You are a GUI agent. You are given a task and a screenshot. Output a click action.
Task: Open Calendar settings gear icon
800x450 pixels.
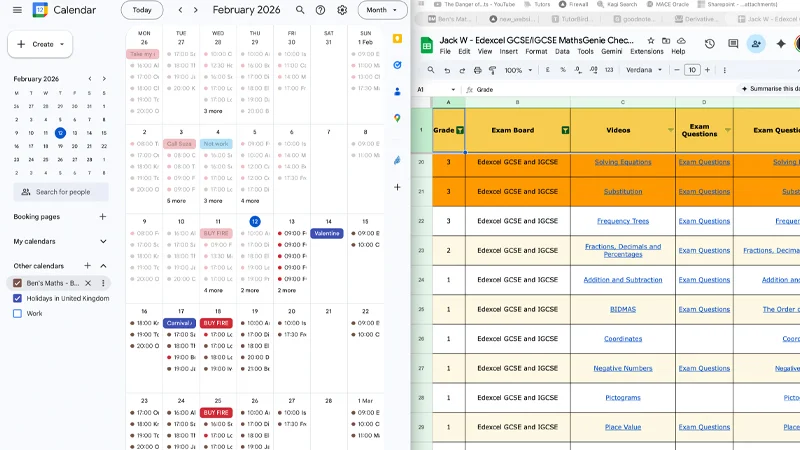click(342, 10)
